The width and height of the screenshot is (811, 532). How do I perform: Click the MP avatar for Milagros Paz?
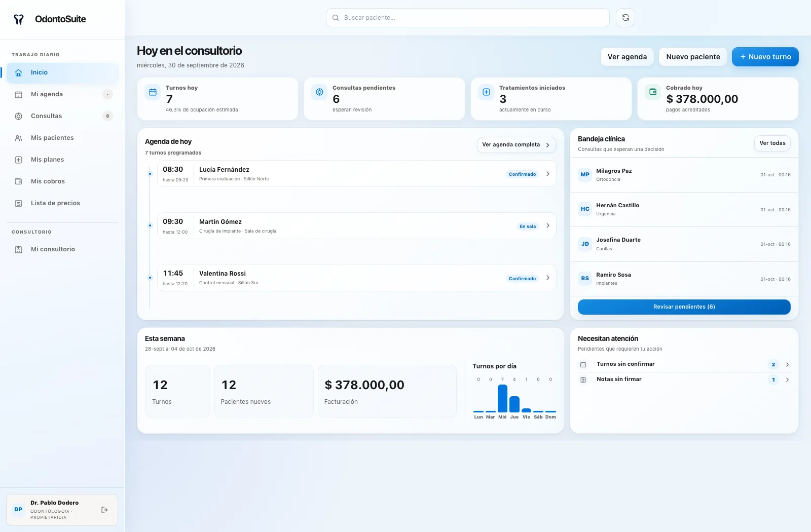pyautogui.click(x=585, y=175)
